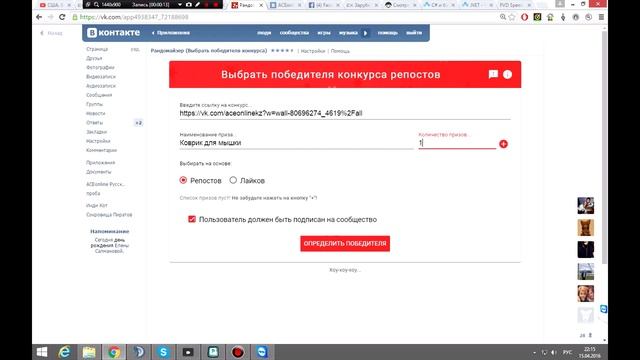Open Друзья in the left sidebar
The width and height of the screenshot is (640, 360).
[94, 58]
